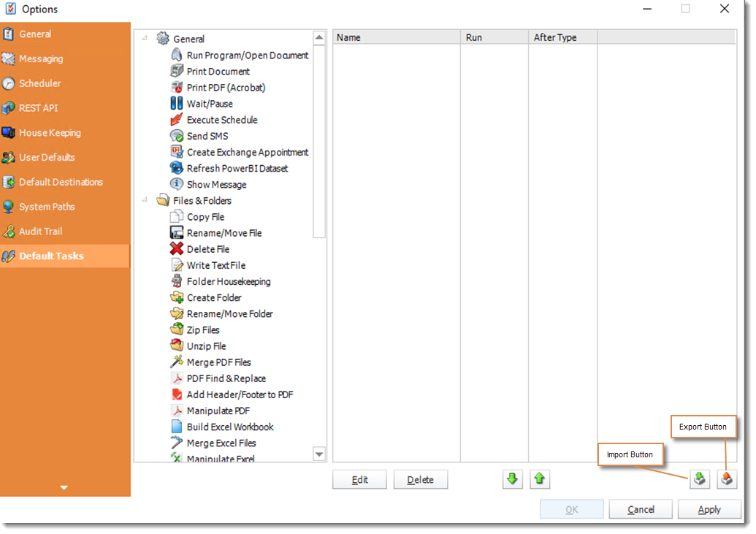Click the Apply button

709,510
